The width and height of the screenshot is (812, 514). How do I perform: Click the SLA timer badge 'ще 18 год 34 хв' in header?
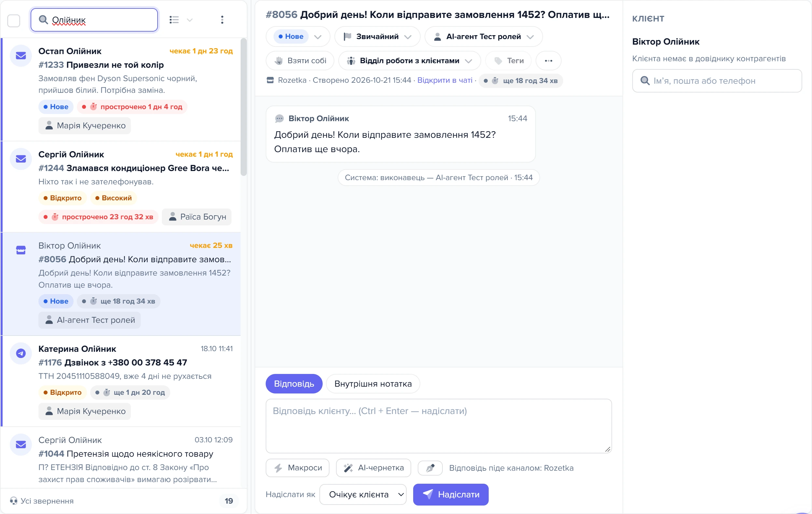(x=520, y=80)
